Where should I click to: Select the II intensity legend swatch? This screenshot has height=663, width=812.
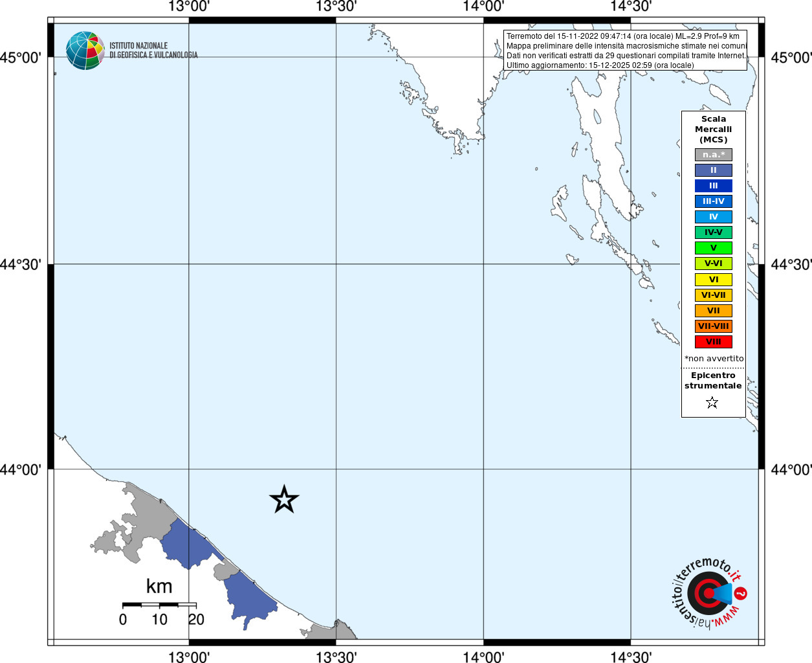714,170
